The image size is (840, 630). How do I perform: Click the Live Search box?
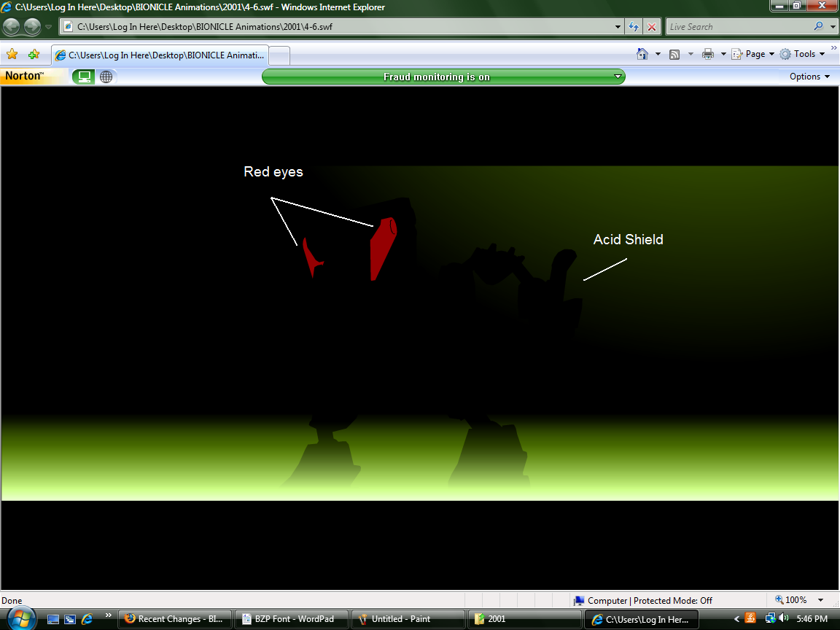(738, 26)
